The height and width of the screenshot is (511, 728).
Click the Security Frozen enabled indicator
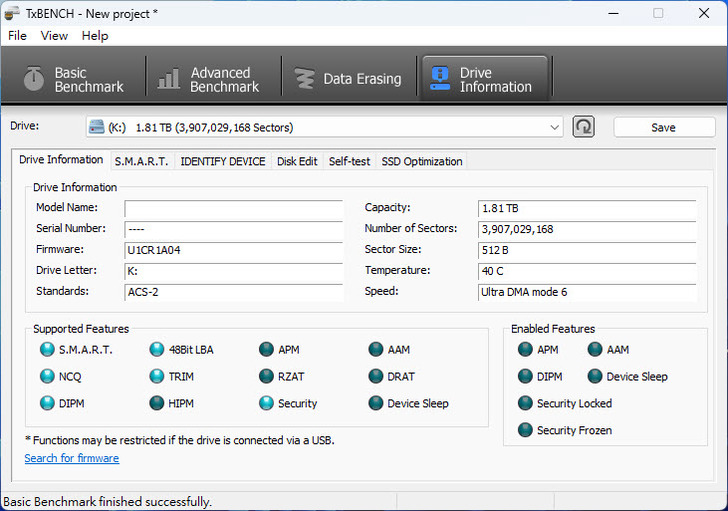[526, 431]
